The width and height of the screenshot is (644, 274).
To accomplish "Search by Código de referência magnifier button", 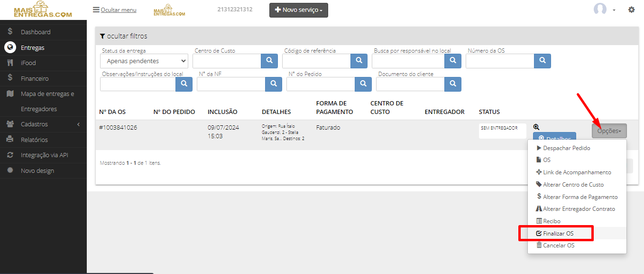I will pos(359,61).
